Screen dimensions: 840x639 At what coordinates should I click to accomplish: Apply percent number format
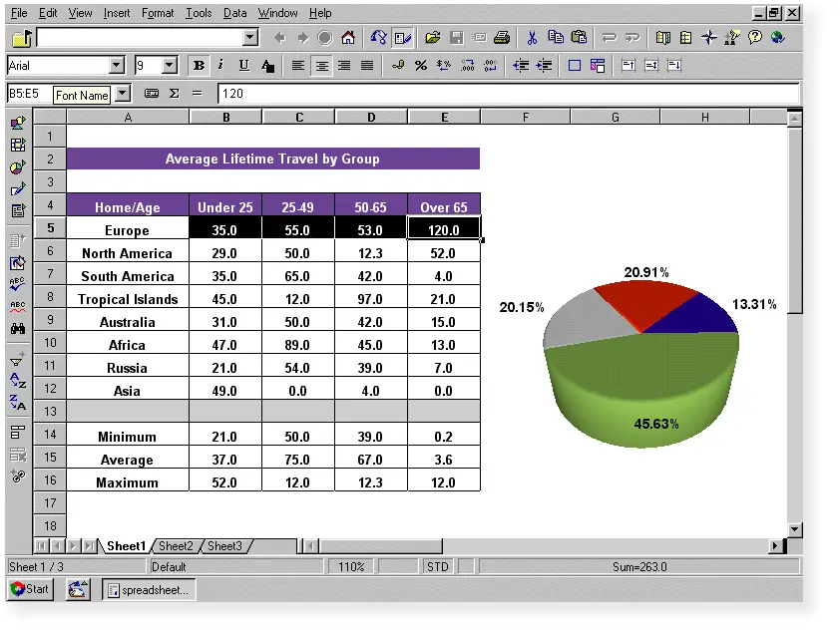pos(420,66)
